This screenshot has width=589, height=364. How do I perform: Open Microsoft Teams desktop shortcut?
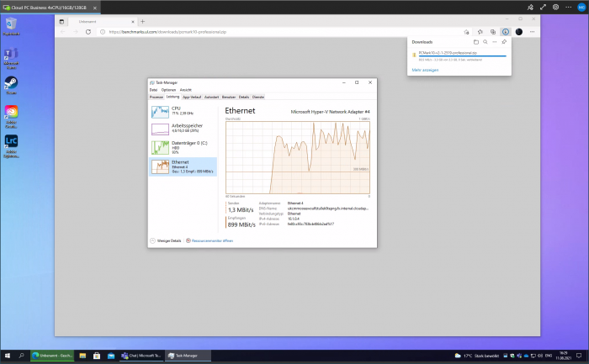[11, 58]
